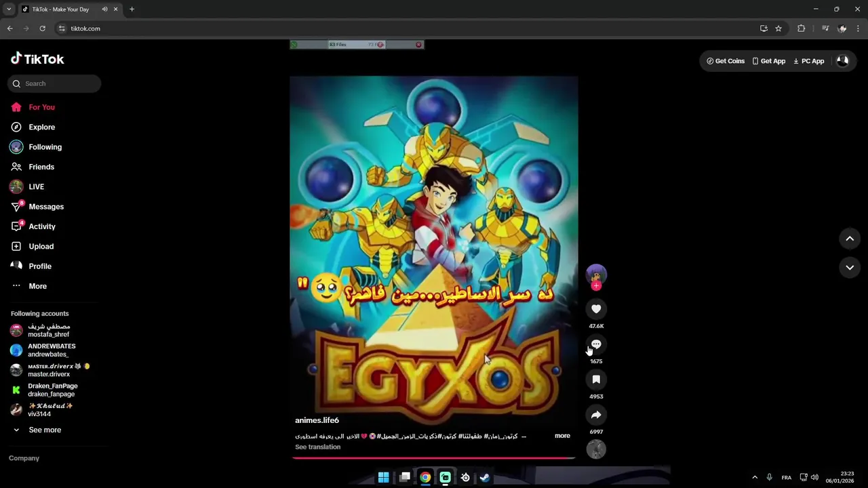
Task: Open the FRA language switcher
Action: pyautogui.click(x=787, y=477)
